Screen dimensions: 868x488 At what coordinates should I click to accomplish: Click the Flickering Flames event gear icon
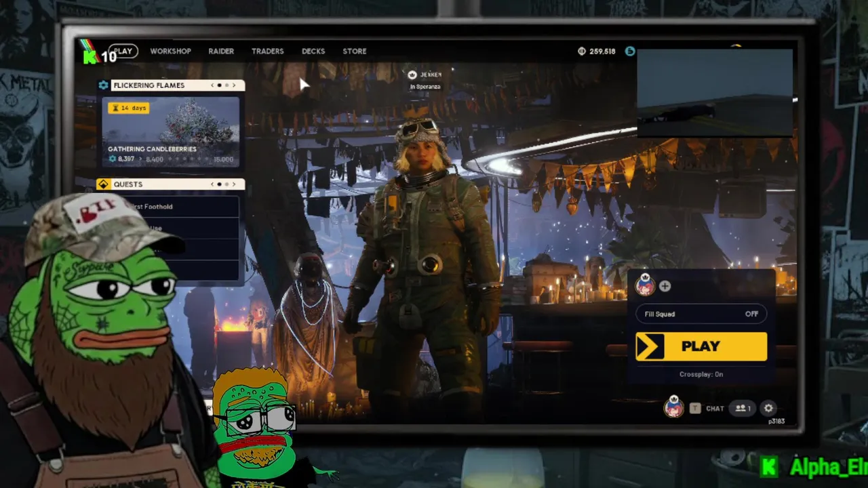[103, 85]
